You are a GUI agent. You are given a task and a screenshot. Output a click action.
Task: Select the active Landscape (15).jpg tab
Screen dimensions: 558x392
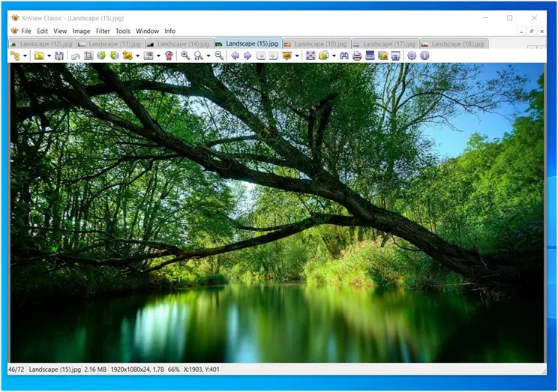[x=248, y=43]
